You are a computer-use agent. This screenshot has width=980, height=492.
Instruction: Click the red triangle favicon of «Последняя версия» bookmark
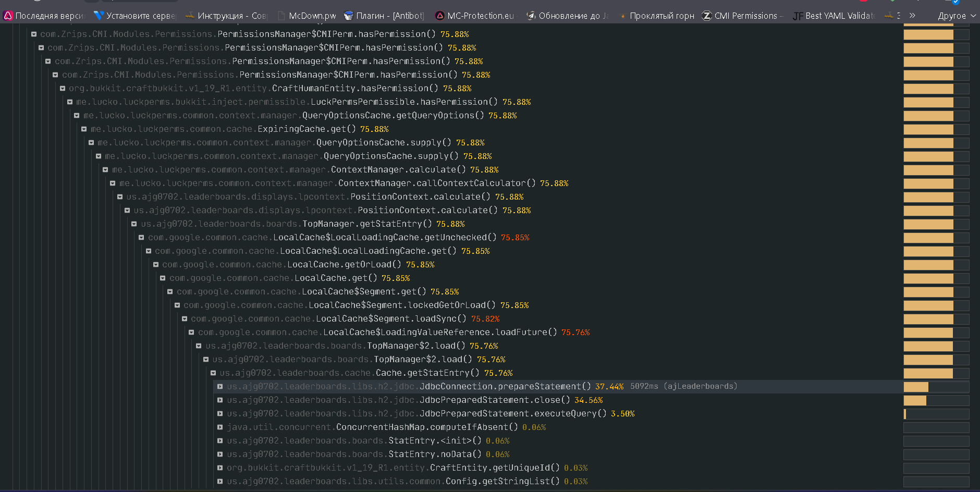[7, 16]
